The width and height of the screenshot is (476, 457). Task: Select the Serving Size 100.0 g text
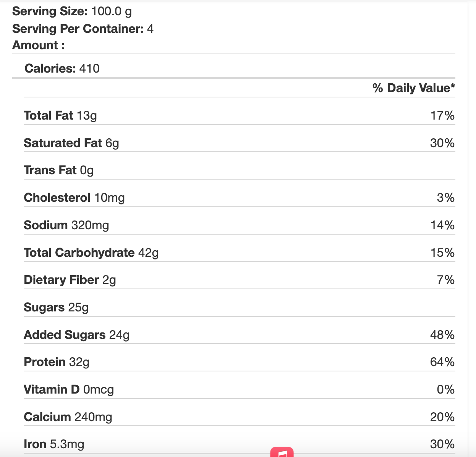(x=72, y=11)
